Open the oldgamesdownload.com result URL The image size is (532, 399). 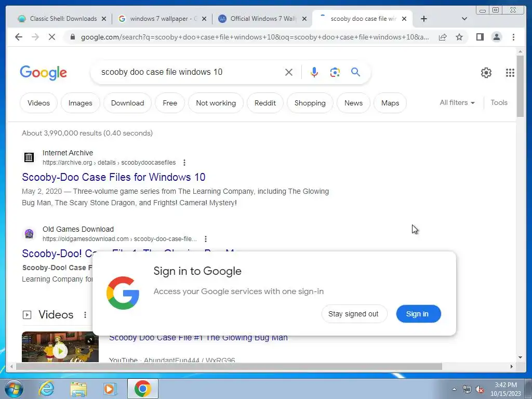tap(119, 239)
